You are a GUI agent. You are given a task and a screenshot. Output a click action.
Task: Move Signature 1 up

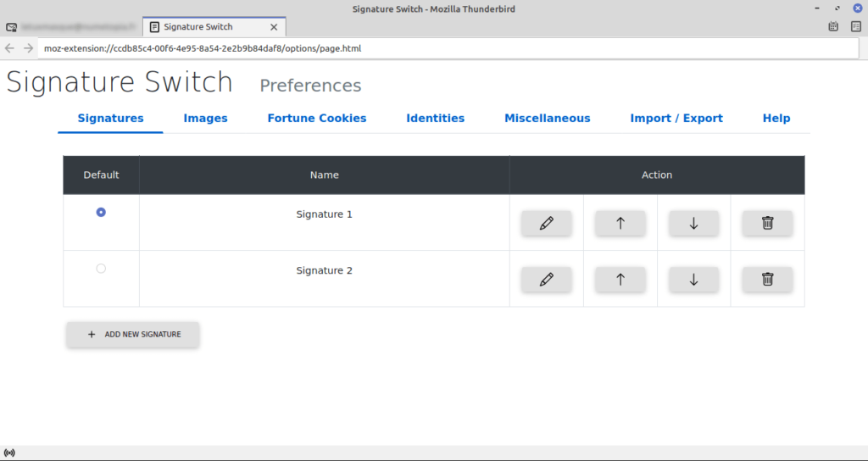pos(620,223)
